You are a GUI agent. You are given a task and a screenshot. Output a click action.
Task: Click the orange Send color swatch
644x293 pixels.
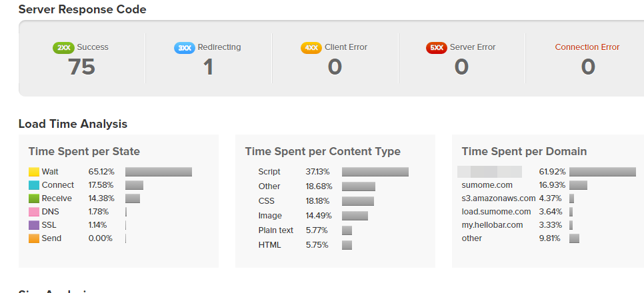[34, 238]
